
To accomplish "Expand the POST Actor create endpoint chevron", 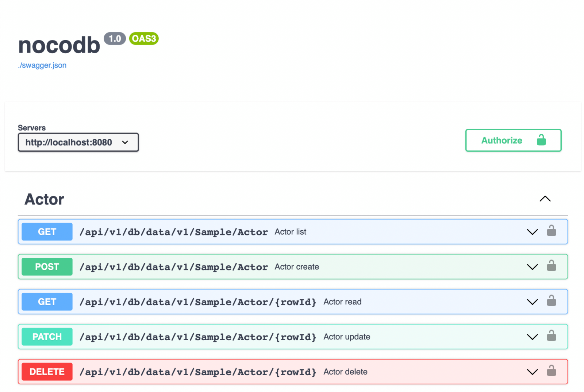I will pos(532,267).
